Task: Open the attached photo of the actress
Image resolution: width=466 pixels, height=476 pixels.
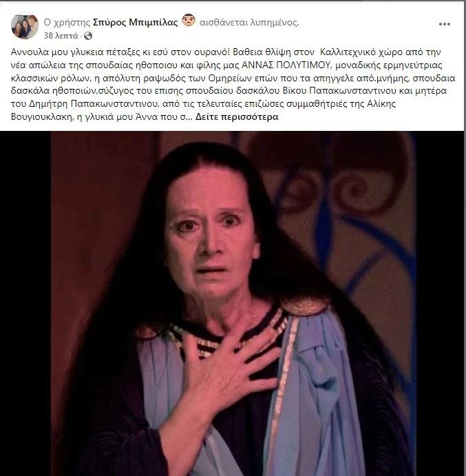Action: [x=232, y=304]
